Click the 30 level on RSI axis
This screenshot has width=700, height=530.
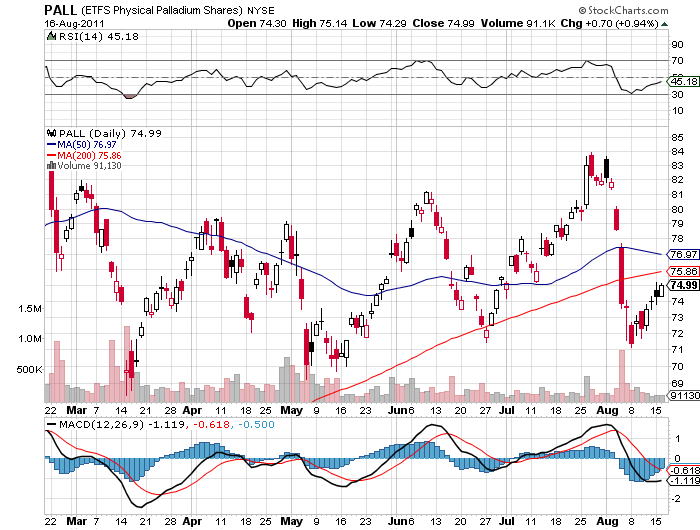pos(677,94)
